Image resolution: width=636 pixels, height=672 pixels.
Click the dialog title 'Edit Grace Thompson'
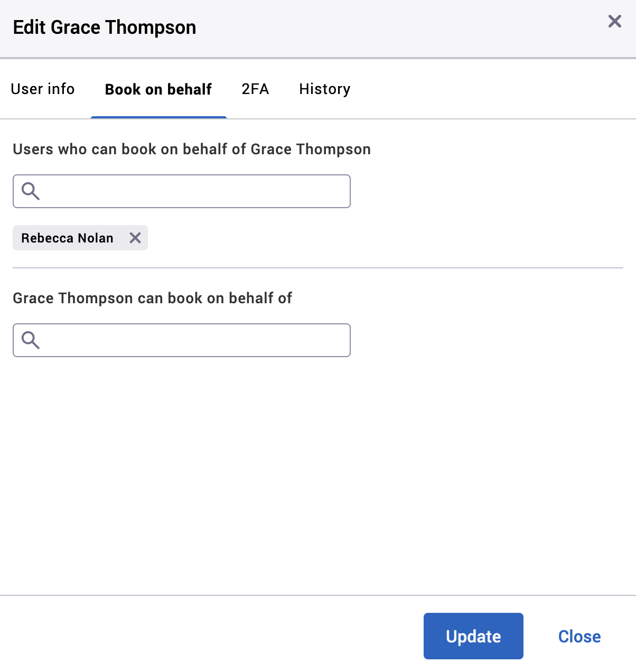(x=105, y=27)
